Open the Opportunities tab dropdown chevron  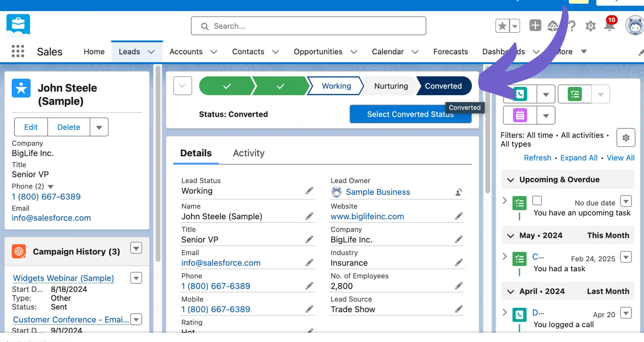pos(354,52)
